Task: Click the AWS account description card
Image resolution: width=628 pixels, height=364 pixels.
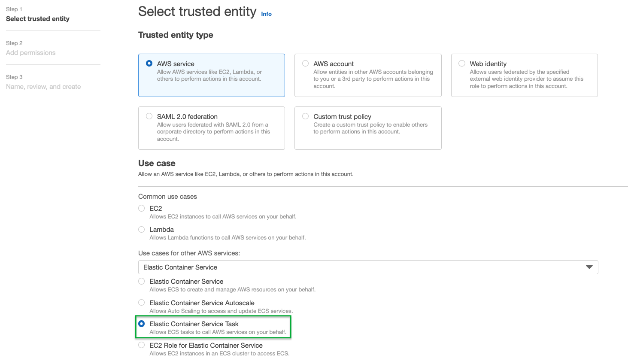Action: click(373, 79)
